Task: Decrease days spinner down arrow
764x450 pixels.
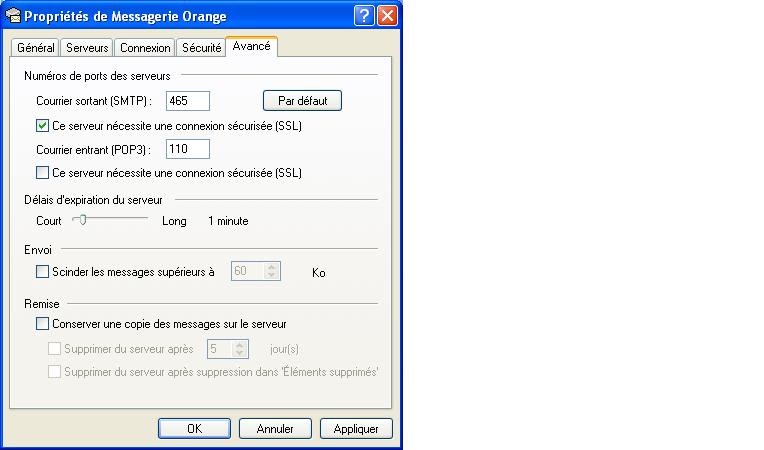Action: tap(239, 353)
